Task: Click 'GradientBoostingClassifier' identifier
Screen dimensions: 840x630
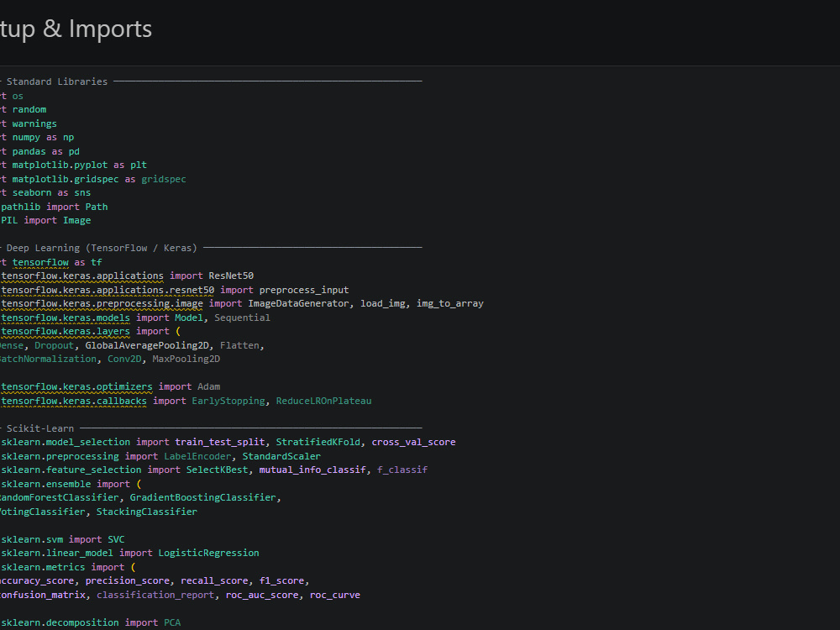Action: click(x=203, y=497)
